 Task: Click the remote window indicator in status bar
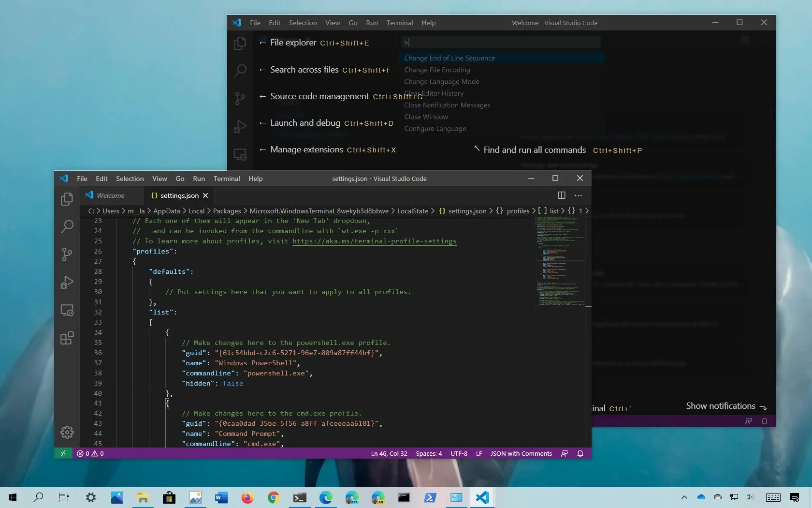click(63, 454)
